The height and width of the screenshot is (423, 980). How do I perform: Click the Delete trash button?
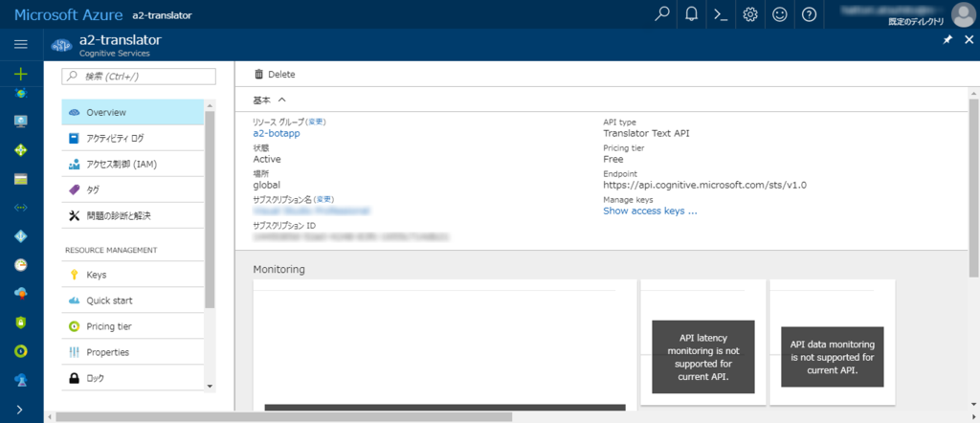(x=275, y=75)
